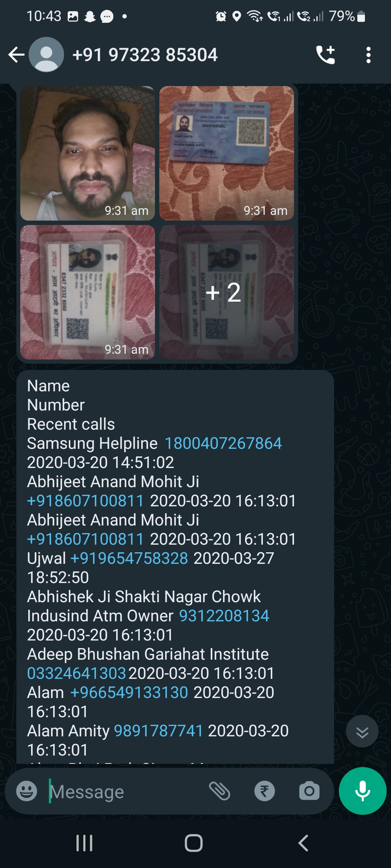Jump to latest with double chevron button
The width and height of the screenshot is (391, 868).
[362, 731]
